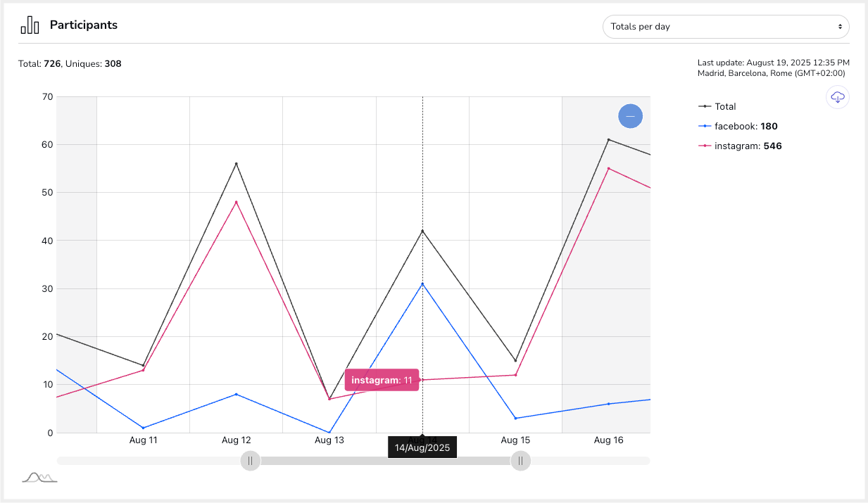Click the facebook point at zero on Aug 13
This screenshot has height=503, width=868.
[x=329, y=432]
